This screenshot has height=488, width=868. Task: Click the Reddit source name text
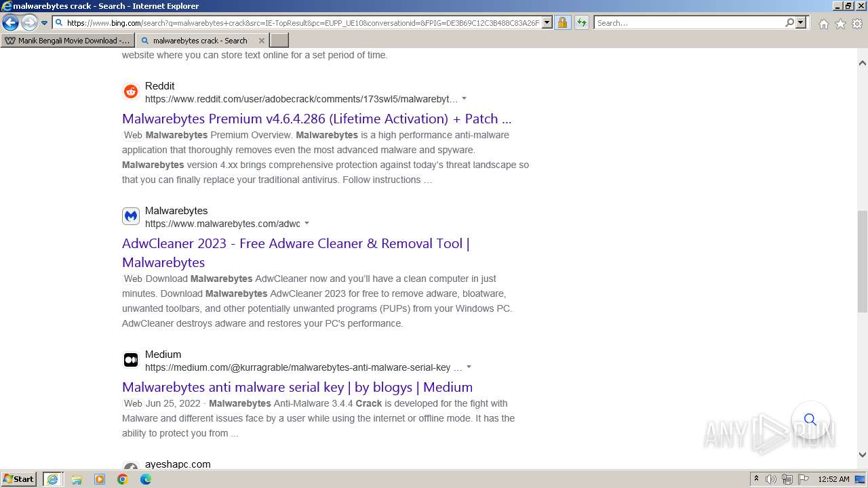160,86
